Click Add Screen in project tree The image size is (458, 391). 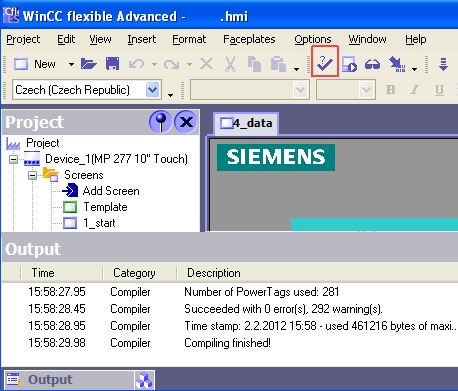point(111,191)
